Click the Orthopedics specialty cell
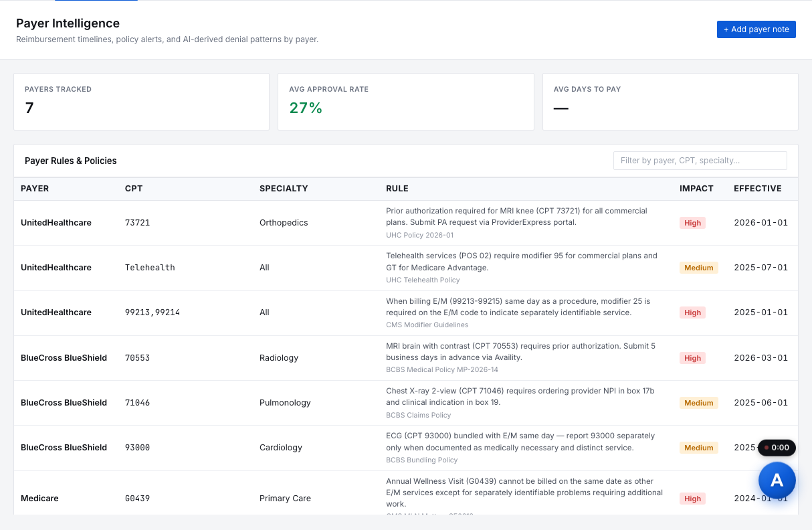The width and height of the screenshot is (812, 530). coord(284,223)
